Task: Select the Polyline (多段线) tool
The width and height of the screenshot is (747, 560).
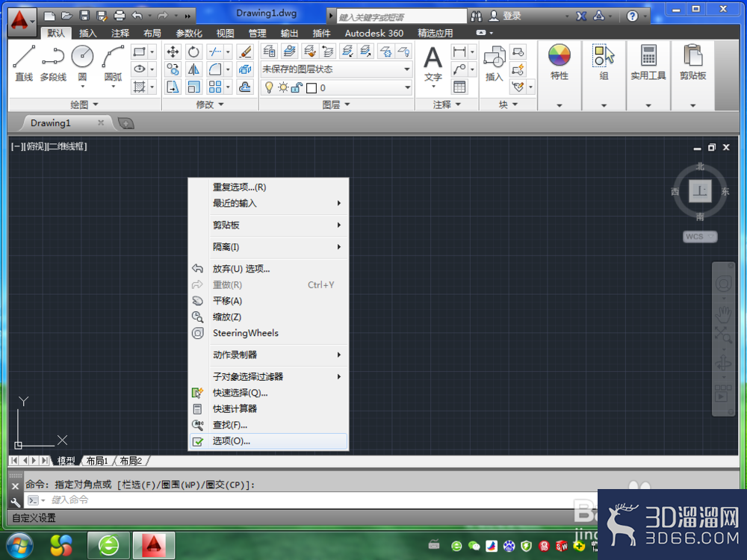Action: point(53,63)
